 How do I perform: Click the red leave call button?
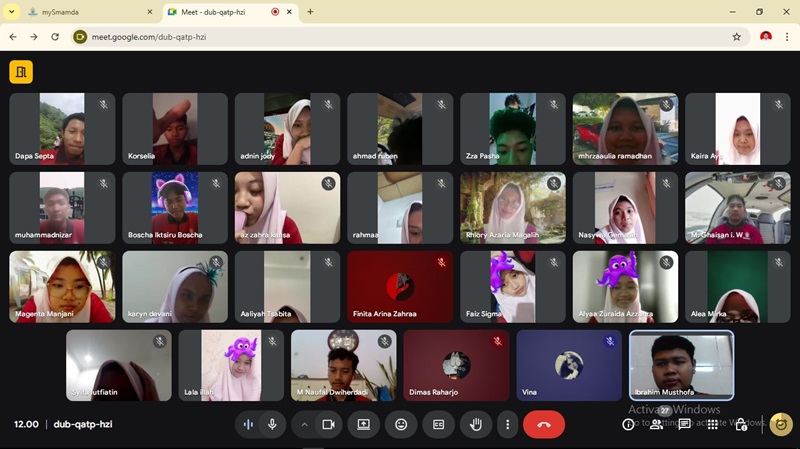coord(543,424)
